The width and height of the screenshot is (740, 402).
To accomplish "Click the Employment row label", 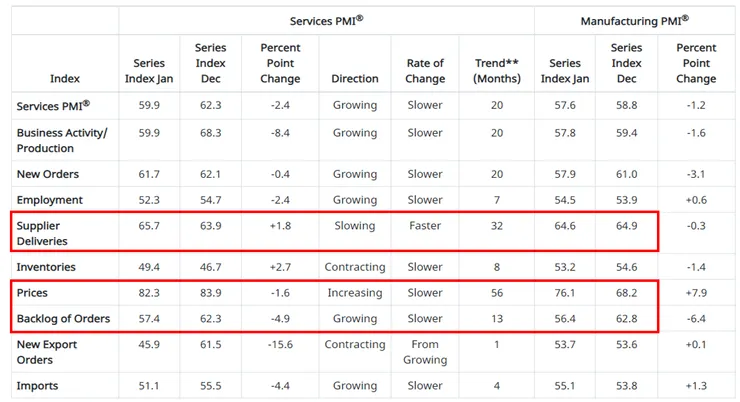I will 49,200.
